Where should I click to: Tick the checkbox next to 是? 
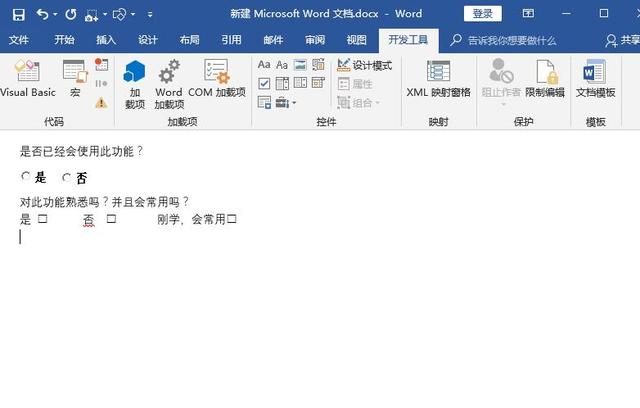(43, 219)
